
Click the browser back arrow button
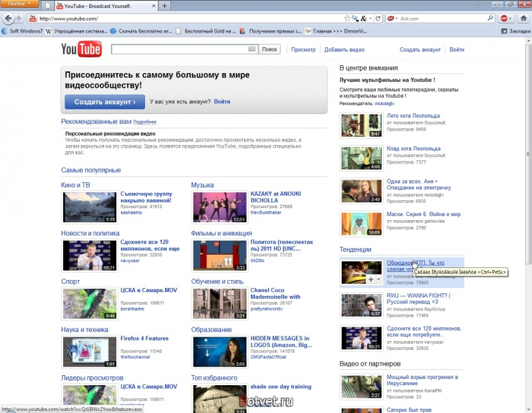click(x=9, y=19)
